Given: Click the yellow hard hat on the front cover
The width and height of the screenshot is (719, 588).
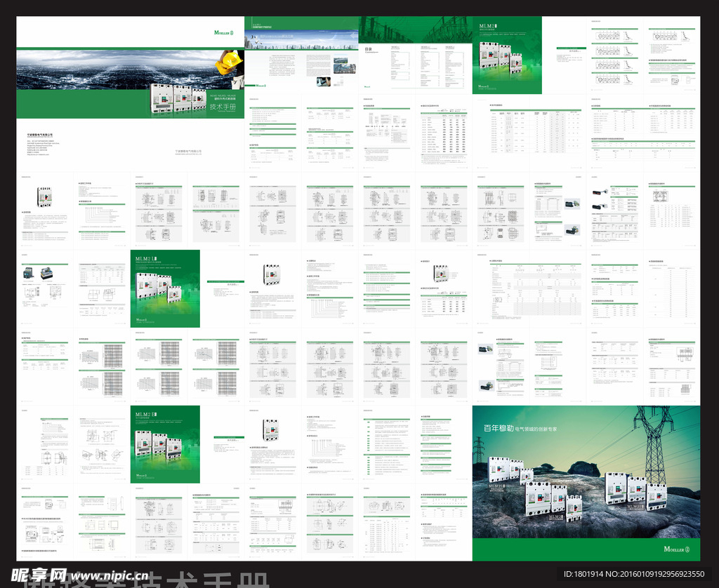Looking at the screenshot, I should point(230,62).
